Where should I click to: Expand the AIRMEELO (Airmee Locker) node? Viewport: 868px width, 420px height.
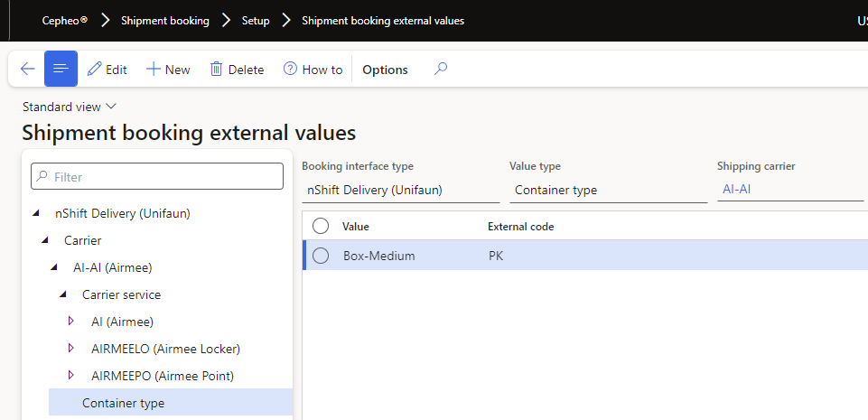pyautogui.click(x=71, y=349)
